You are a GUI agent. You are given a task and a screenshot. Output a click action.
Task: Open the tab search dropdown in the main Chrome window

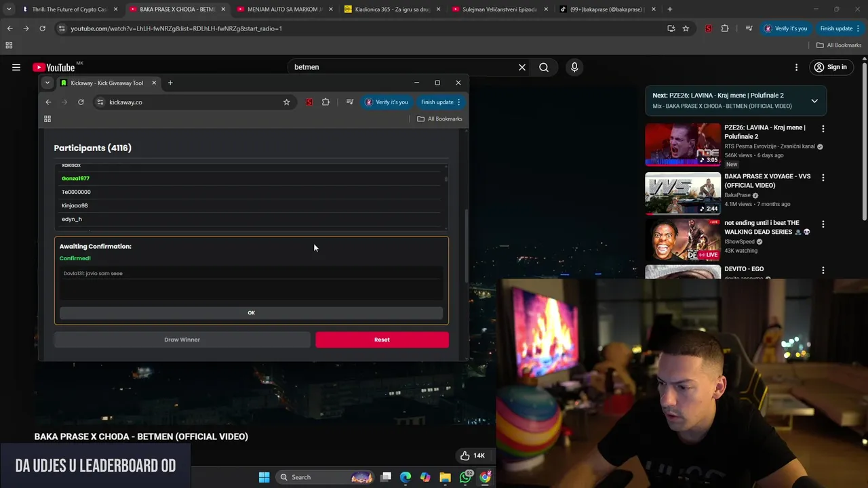click(x=9, y=9)
